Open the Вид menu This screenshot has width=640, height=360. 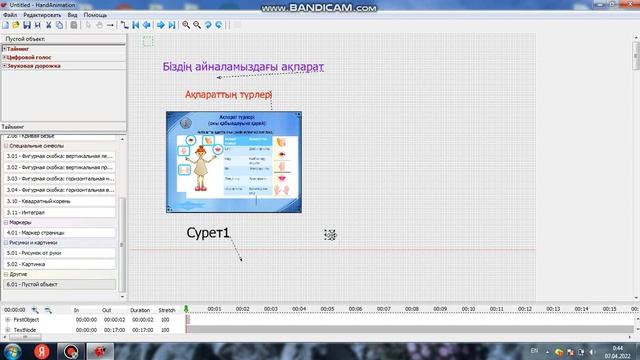[x=72, y=15]
